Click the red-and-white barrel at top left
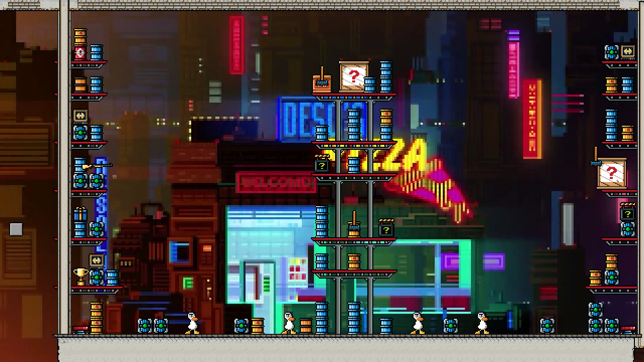The image size is (644, 362). click(80, 52)
